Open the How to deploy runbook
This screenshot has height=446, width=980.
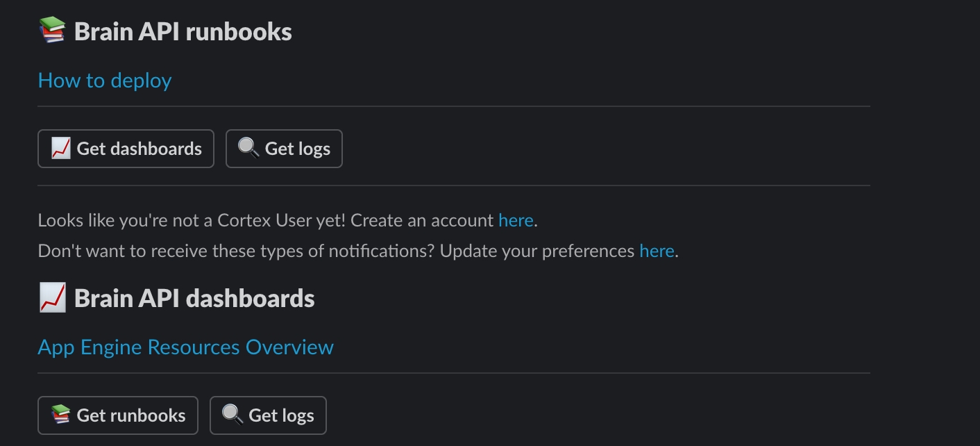[x=105, y=81]
